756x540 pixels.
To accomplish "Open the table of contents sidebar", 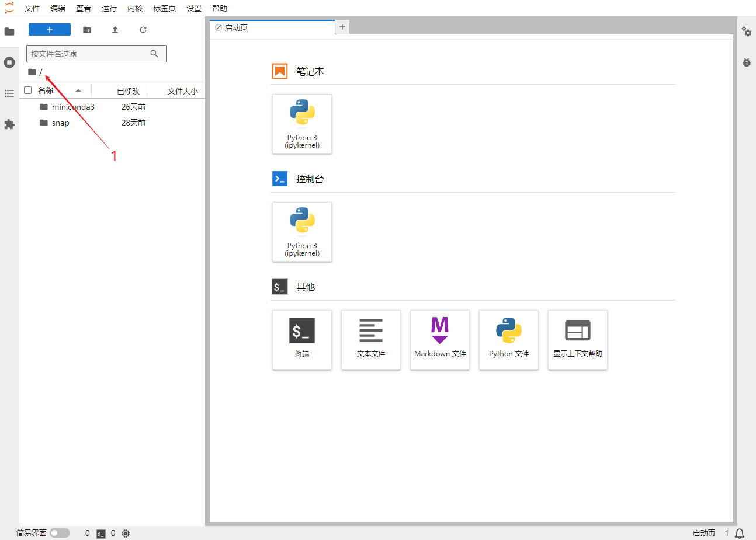I will pos(9,93).
